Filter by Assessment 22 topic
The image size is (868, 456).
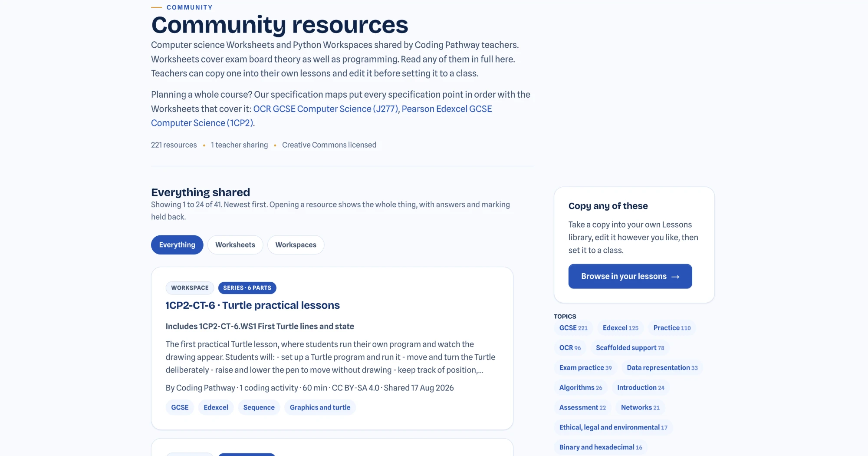click(582, 408)
